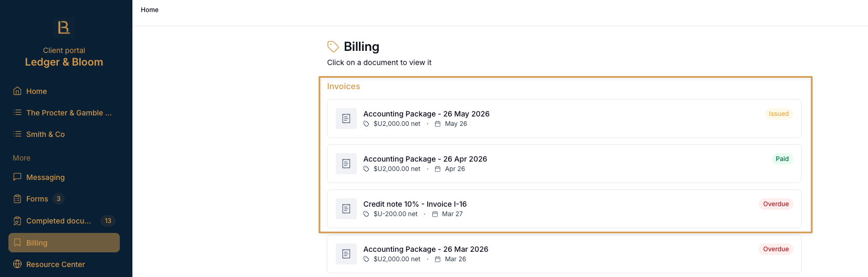This screenshot has width=868, height=277.
Task: Click the Messaging chat bubble icon
Action: tap(17, 177)
